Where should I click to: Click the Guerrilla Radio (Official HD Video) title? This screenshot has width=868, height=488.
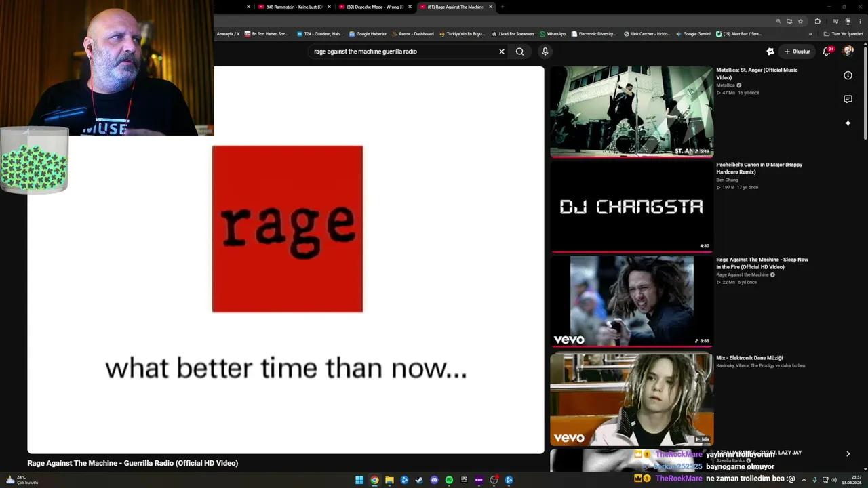click(133, 464)
